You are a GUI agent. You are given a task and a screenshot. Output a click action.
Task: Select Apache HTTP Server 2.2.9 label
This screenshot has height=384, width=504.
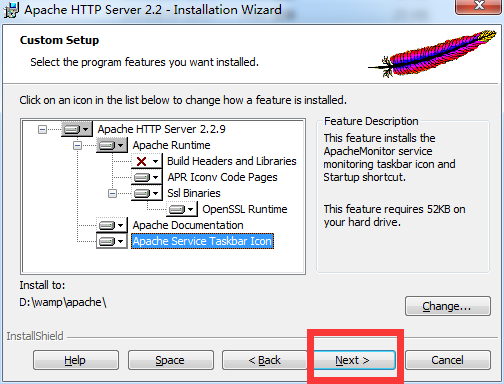click(162, 129)
